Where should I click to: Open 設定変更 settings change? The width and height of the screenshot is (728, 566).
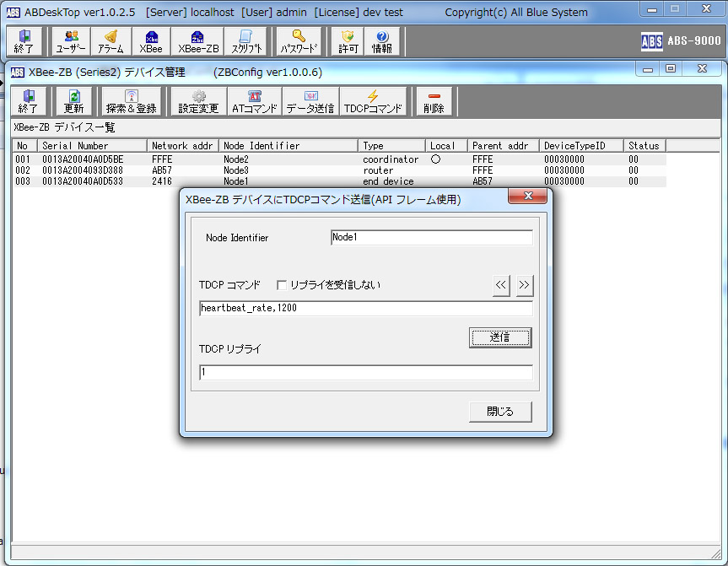tap(199, 101)
